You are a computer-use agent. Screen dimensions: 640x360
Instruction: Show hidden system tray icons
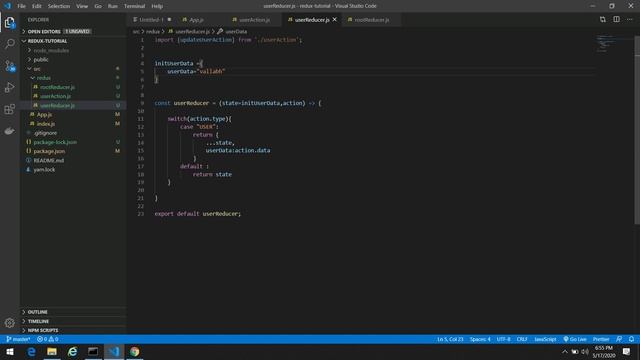coord(565,351)
